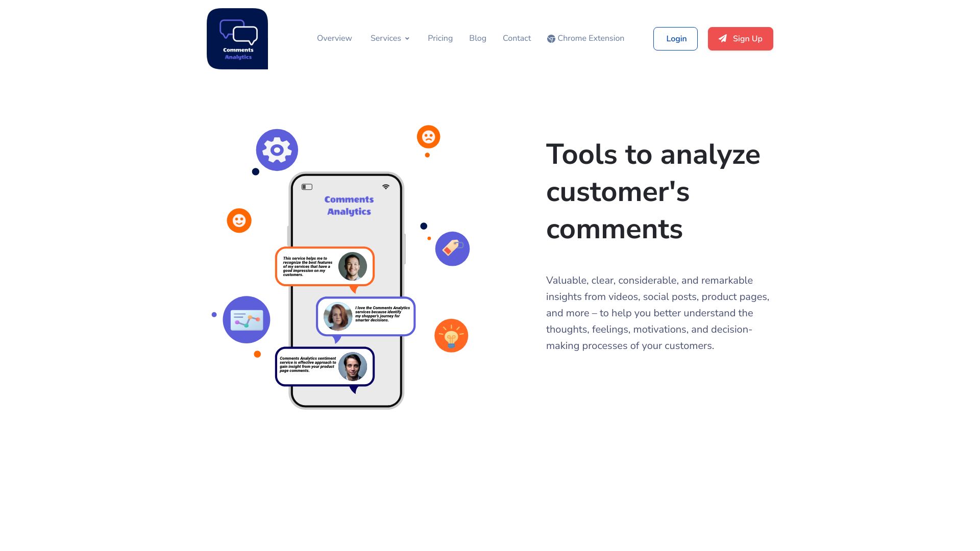Click the Contact navigation item

tap(516, 38)
